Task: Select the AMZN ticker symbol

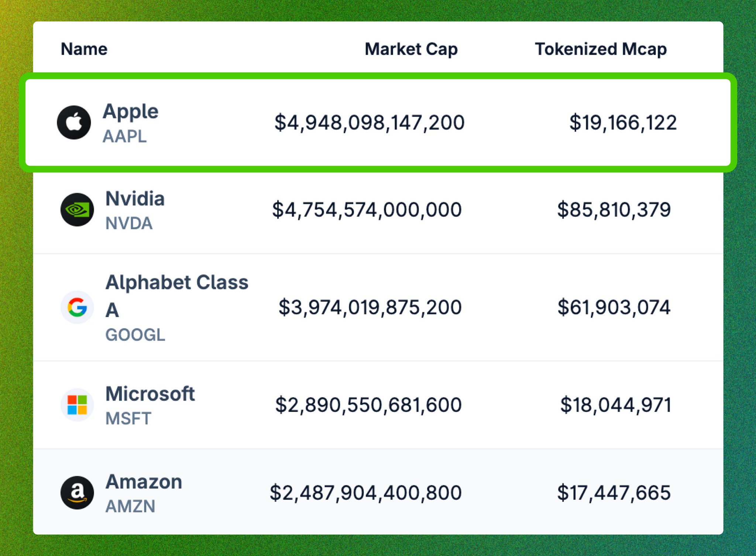Action: pyautogui.click(x=130, y=506)
